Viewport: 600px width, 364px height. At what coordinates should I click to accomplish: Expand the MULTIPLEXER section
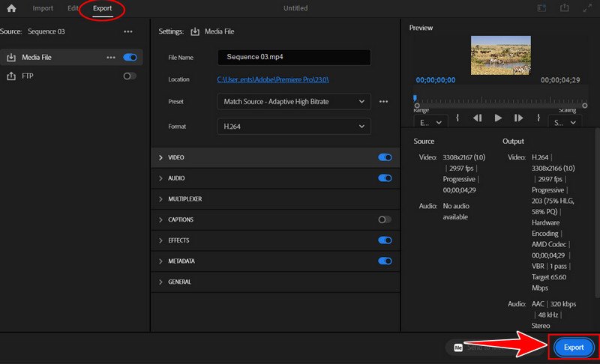coord(160,199)
